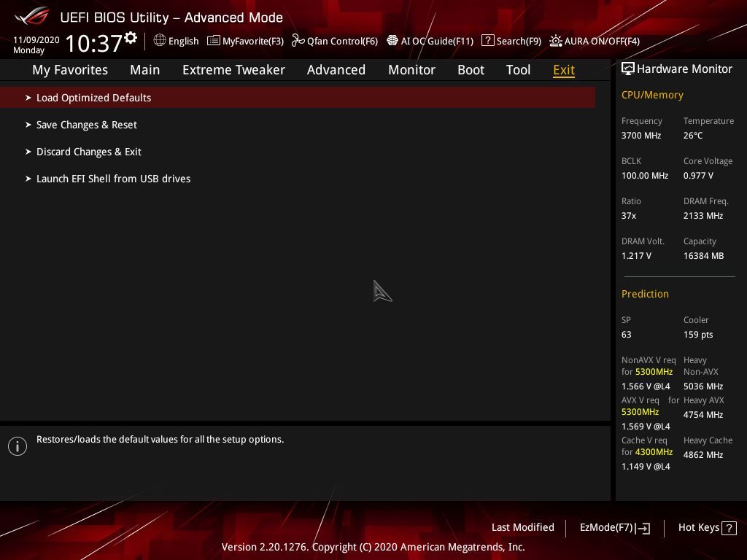This screenshot has height=560, width=747.
Task: Select Load Optimized Defaults
Action: (x=298, y=98)
